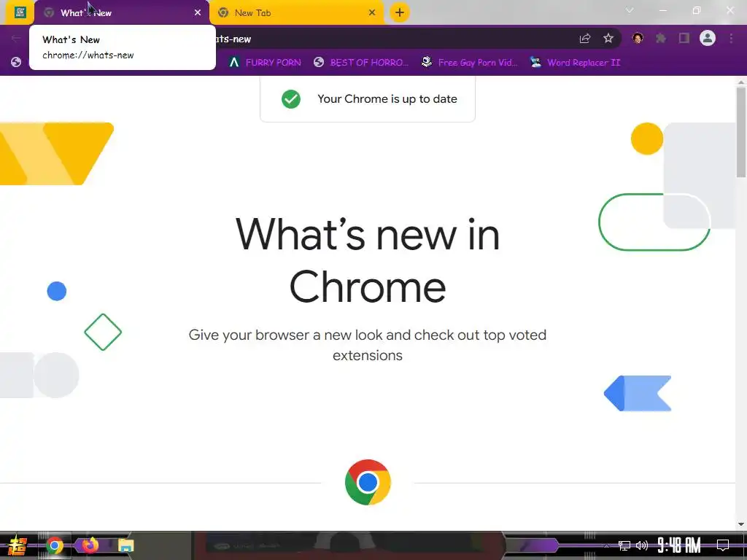Open the tab search chevron
The width and height of the screenshot is (747, 560).
630,10
